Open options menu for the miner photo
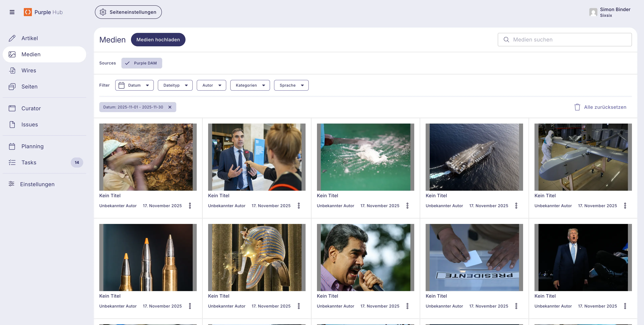Screen dimensions: 644x325 click(190, 206)
